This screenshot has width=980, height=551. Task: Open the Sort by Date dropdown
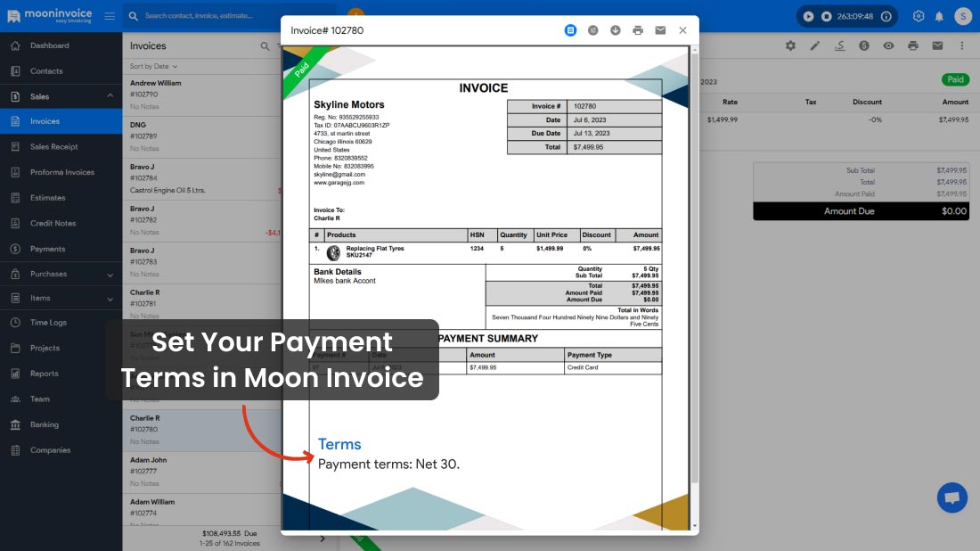(153, 66)
